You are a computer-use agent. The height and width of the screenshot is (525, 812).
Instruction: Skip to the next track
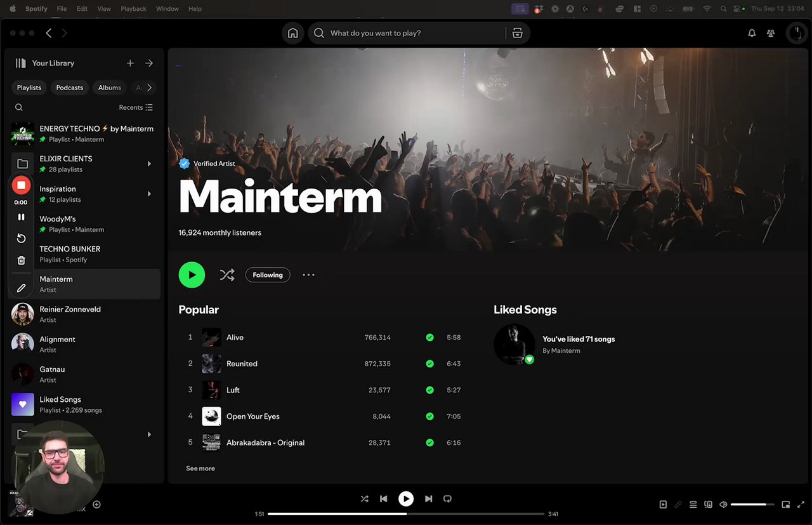[x=429, y=499]
